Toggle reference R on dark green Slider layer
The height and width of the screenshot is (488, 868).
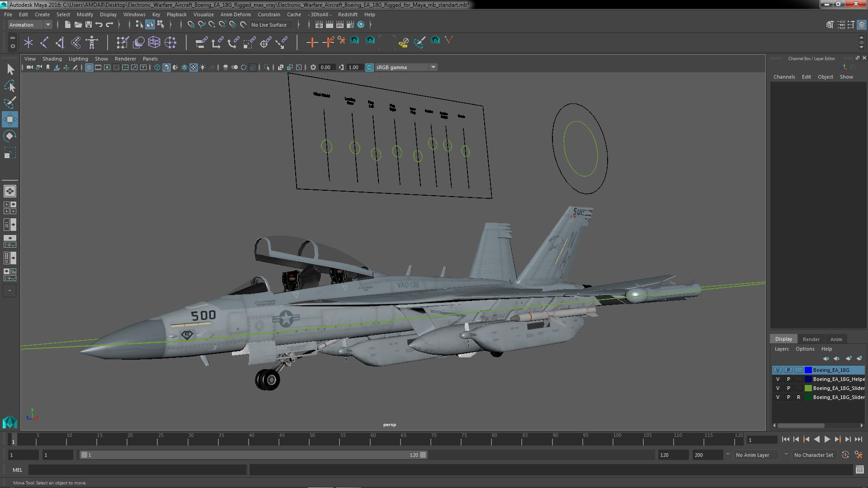point(799,397)
